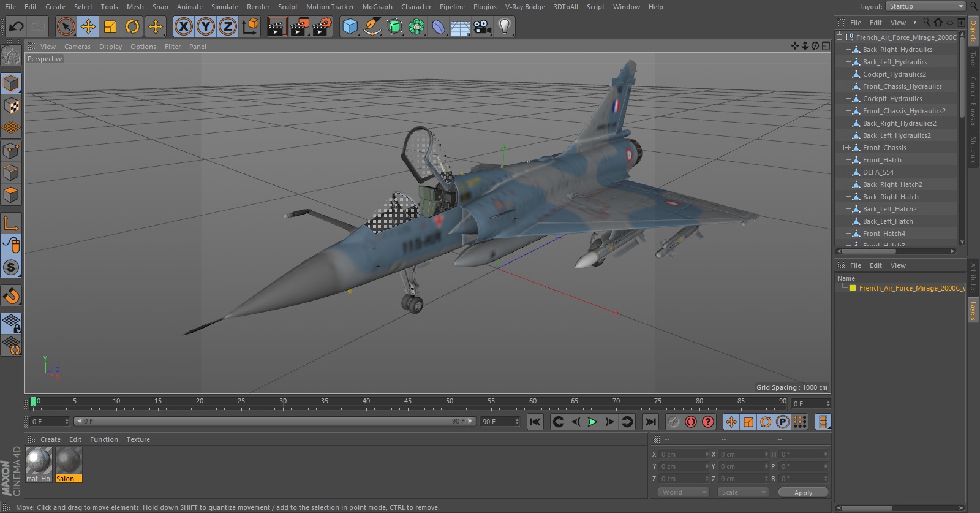
Task: Add a light object
Action: pyautogui.click(x=505, y=26)
